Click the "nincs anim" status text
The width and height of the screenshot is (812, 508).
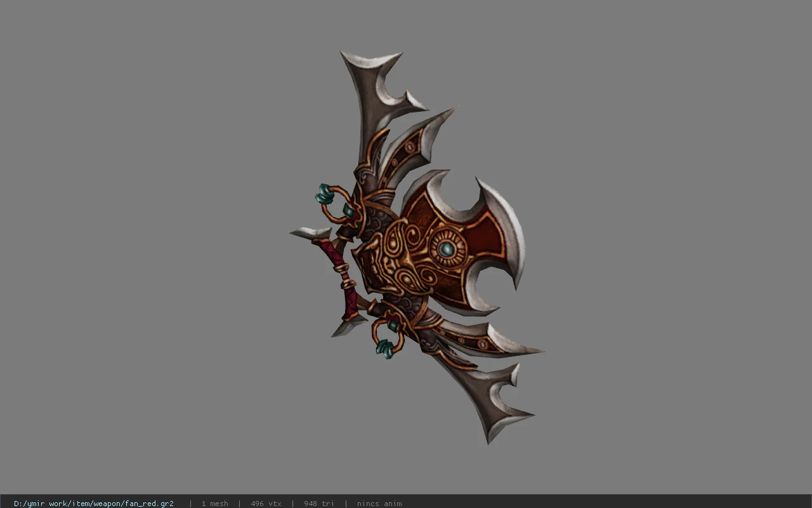pos(379,504)
